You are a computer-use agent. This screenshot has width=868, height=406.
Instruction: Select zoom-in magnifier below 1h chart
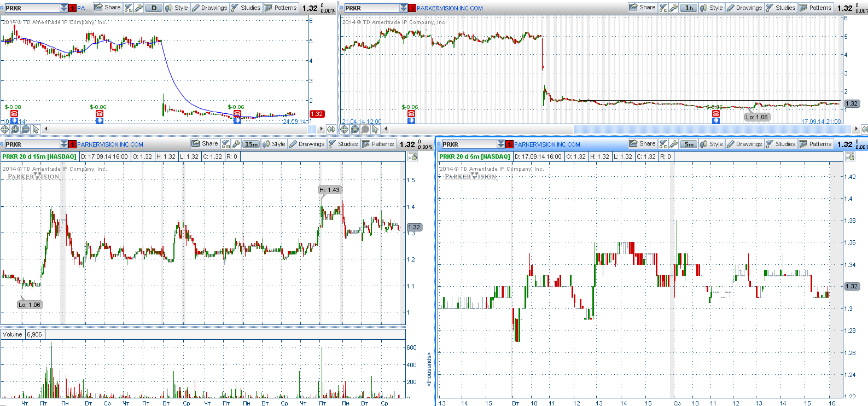[x=355, y=129]
